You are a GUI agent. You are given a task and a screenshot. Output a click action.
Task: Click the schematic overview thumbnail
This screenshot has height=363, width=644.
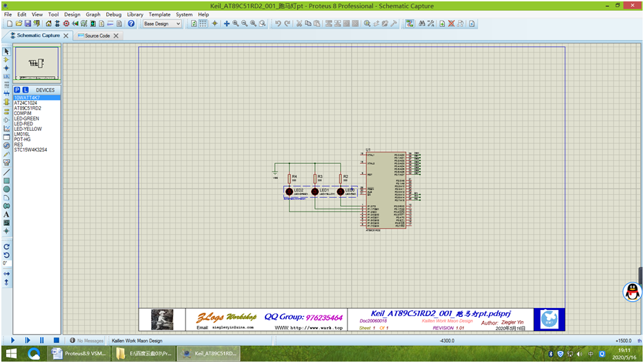pos(37,63)
